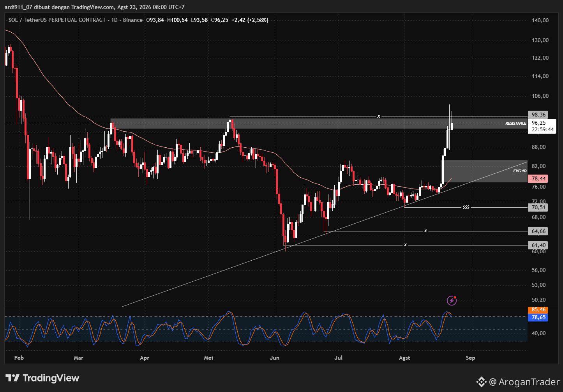Select the gray FVG 1D rectangle zone
Viewport: 563px width, 392px height.
pos(484,171)
